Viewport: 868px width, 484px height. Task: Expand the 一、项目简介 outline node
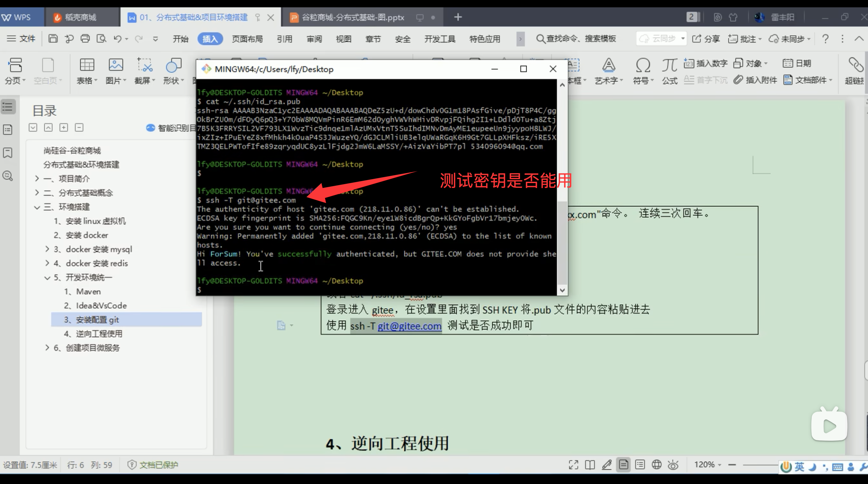pos(37,178)
